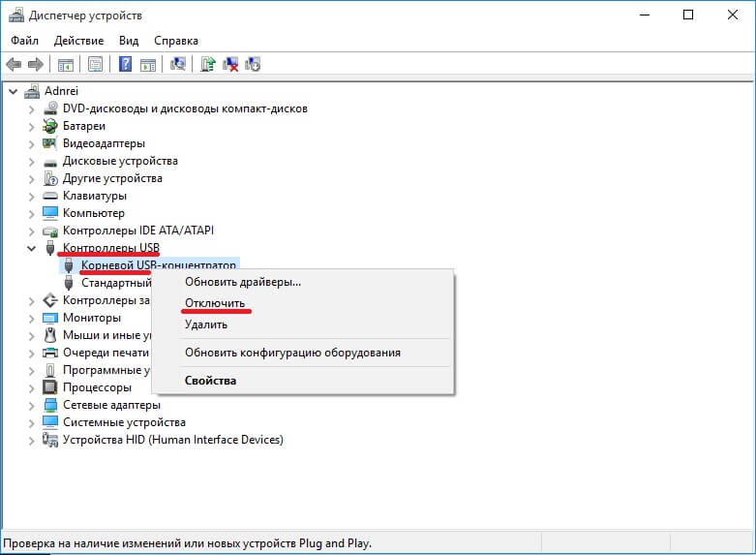756x555 pixels.
Task: Select DVD-дисководы и дисководы компакт-дисков item
Action: tap(185, 108)
